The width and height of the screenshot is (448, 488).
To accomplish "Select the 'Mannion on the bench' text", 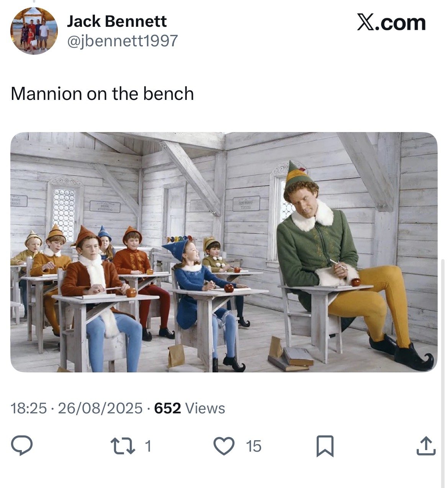I will tap(102, 94).
